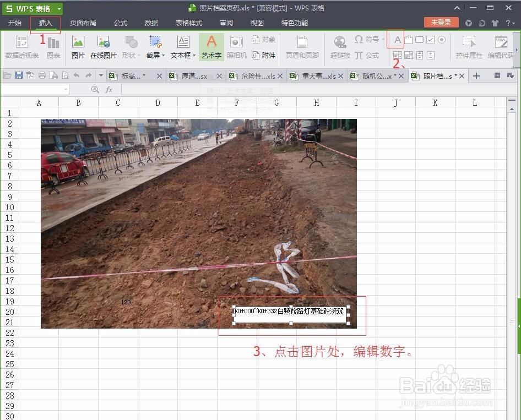Click the vertical scrollbar up arrow

coord(512,109)
